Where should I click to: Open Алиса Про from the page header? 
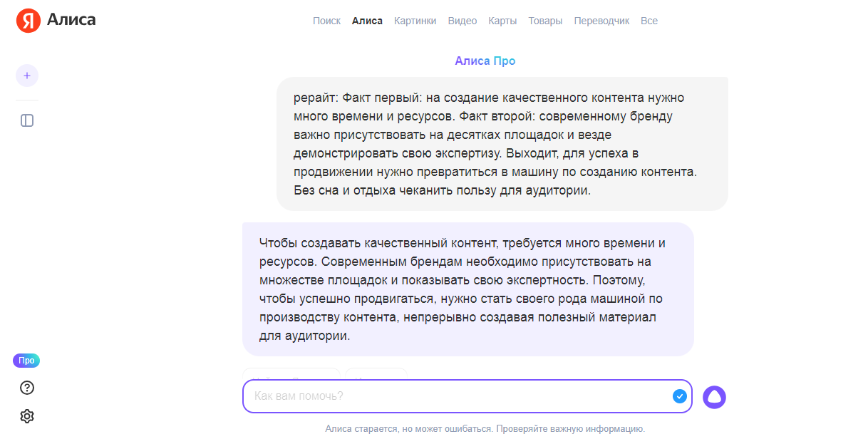click(x=485, y=61)
